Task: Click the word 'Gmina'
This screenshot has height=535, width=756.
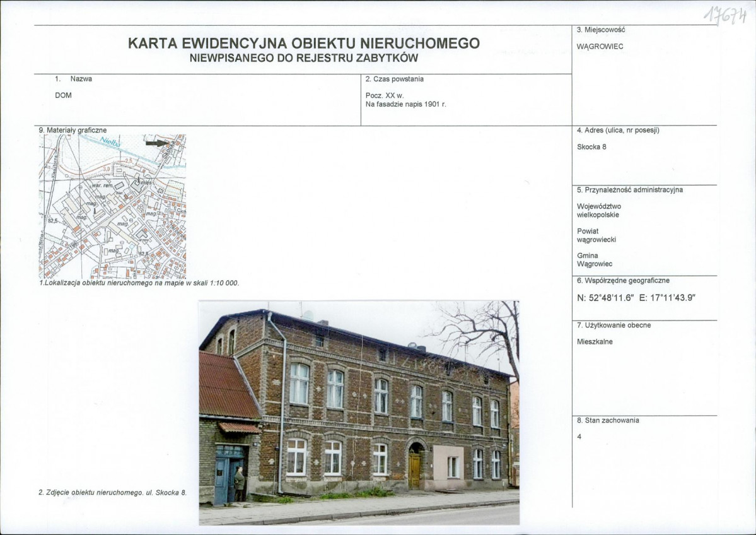Action: click(x=587, y=256)
